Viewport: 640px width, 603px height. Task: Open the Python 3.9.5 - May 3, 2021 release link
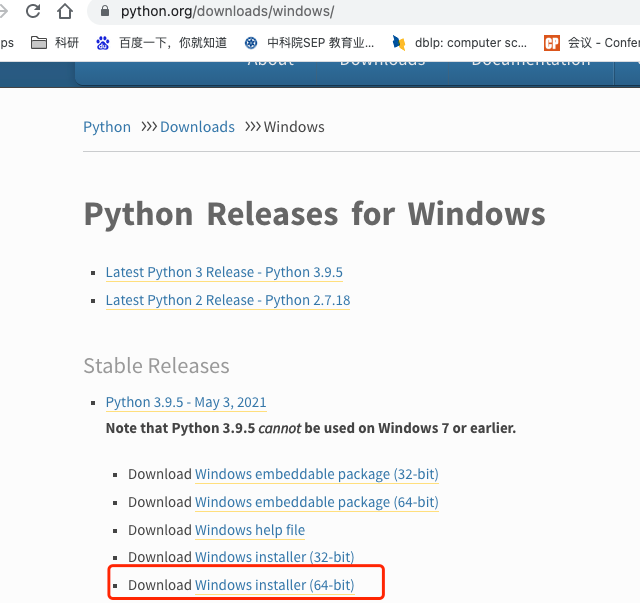click(186, 403)
